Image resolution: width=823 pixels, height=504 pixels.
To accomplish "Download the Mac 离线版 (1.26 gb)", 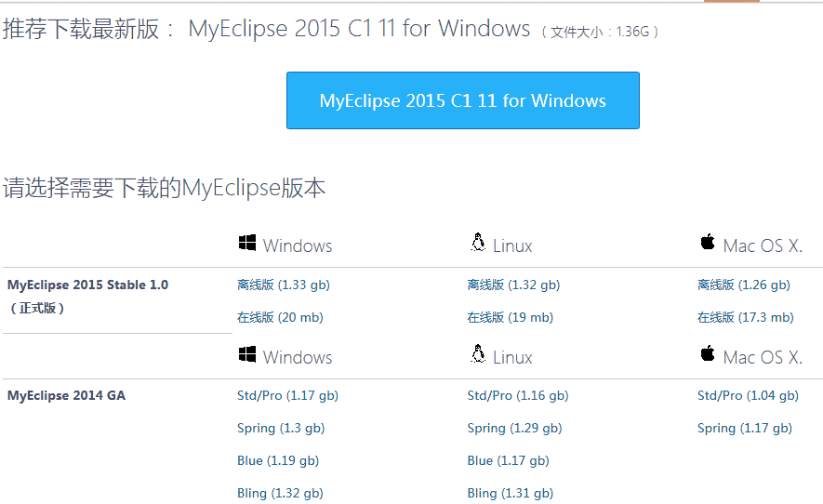I will point(743,285).
